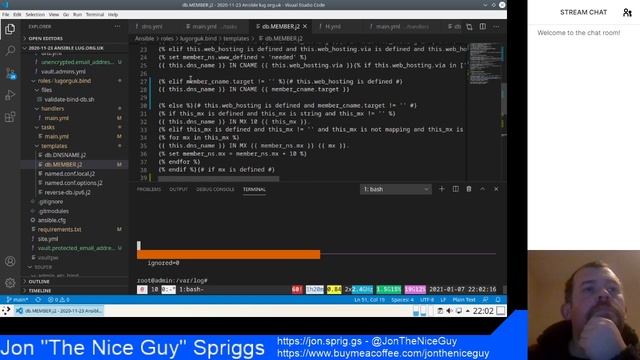The image size is (640, 360).
Task: Click the VS Code taskbar window entry
Action: click(x=59, y=311)
